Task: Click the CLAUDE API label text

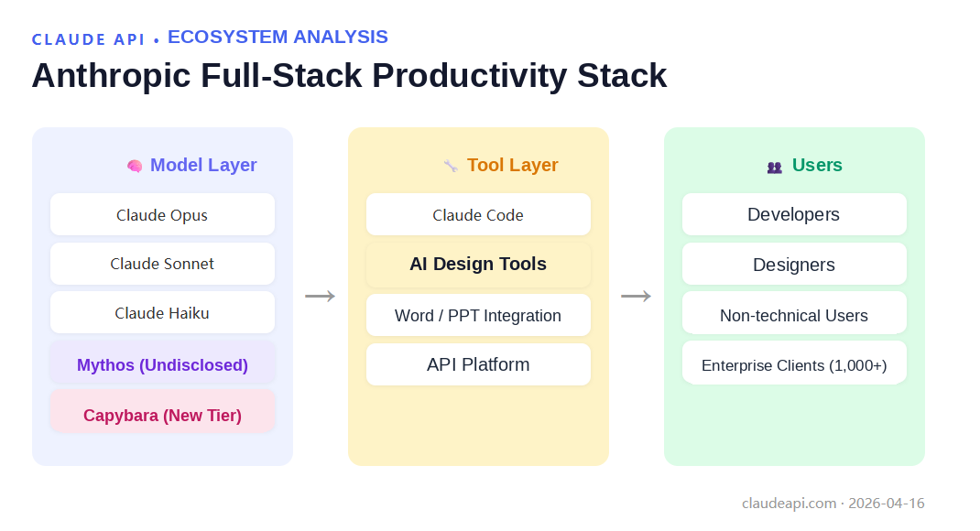Action: click(88, 39)
